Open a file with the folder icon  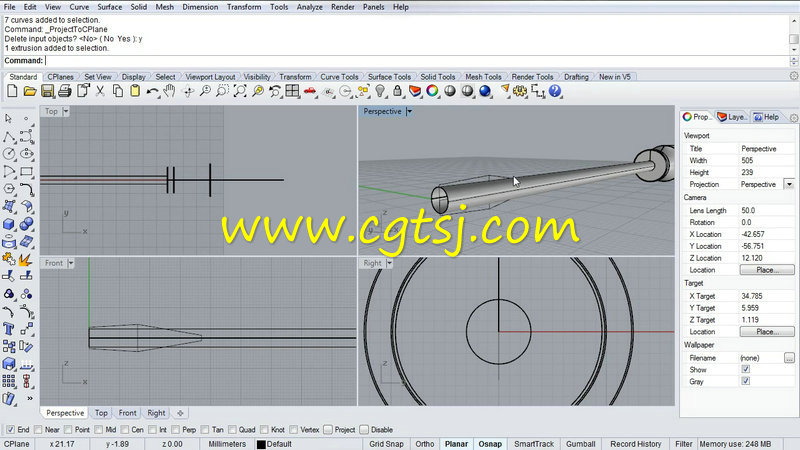pos(30,91)
